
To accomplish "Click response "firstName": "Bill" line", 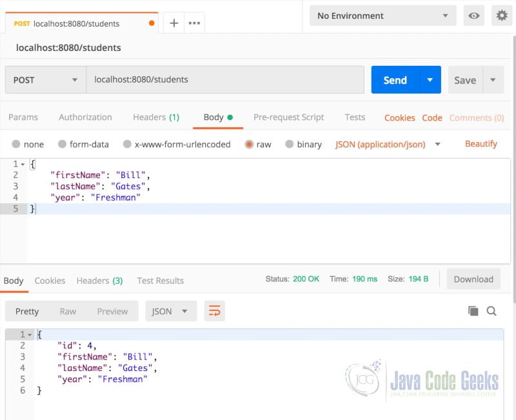I will point(107,357).
